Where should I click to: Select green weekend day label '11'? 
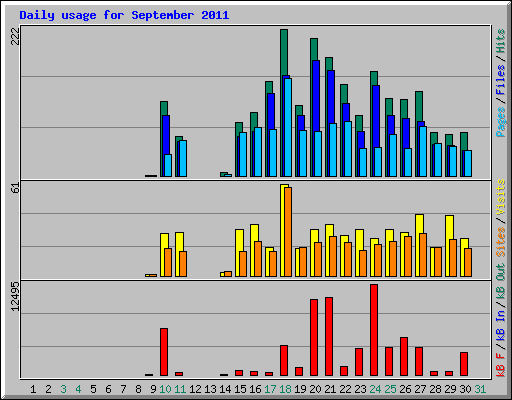pyautogui.click(x=180, y=389)
